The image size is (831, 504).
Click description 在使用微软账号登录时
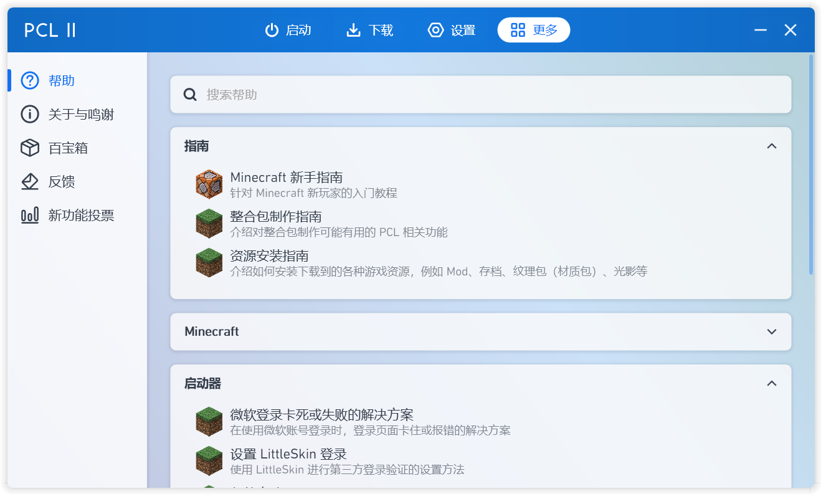370,430
